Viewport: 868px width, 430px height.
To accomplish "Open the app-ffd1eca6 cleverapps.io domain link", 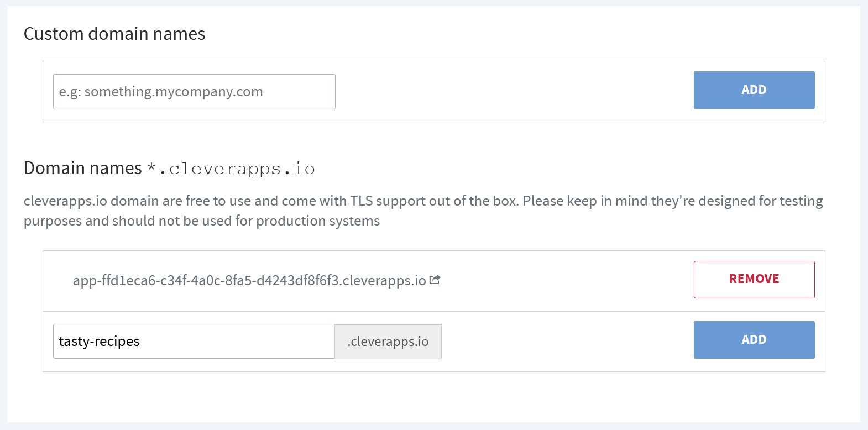I will coord(249,280).
